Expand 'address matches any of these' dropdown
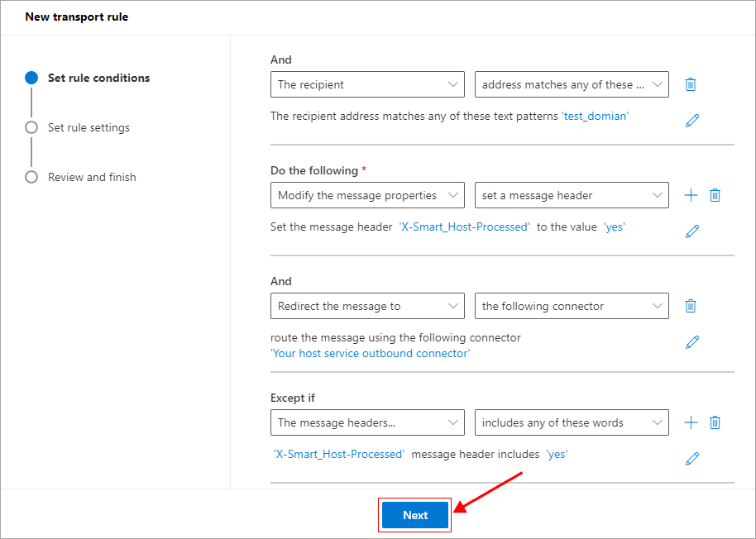Image resolution: width=756 pixels, height=539 pixels. (572, 84)
